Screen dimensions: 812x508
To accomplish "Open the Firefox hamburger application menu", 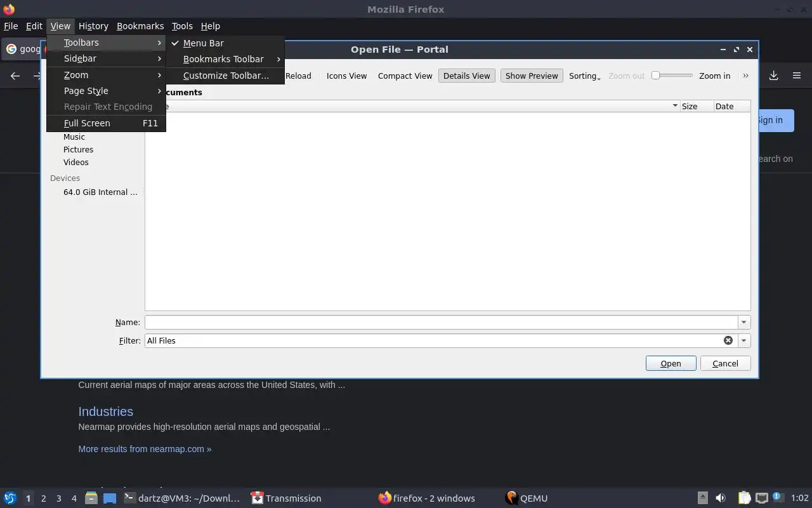I will (x=797, y=76).
